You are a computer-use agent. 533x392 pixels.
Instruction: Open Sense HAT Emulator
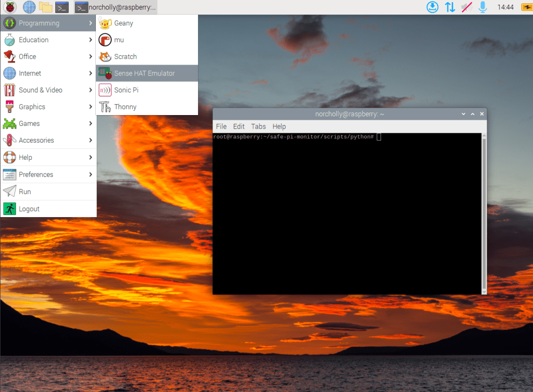144,73
